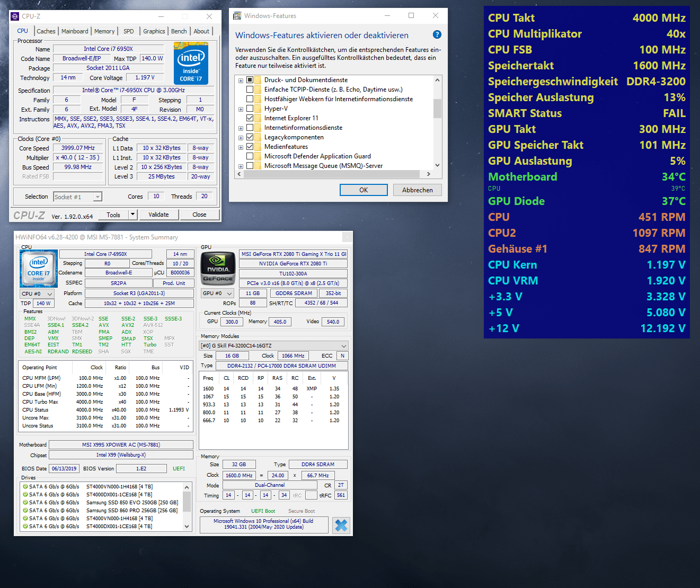Open the G Skill memory module dropdown
700x588 pixels.
pos(273,345)
